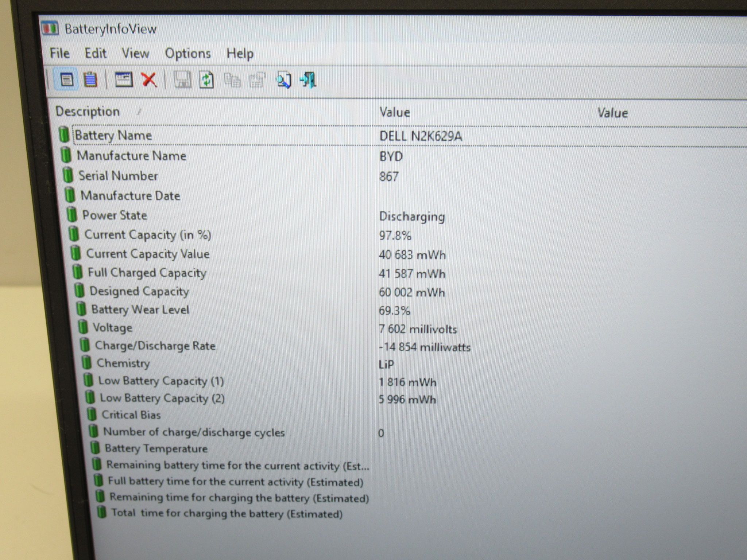This screenshot has height=560, width=747.
Task: Click the manufacturer value "BYD"
Action: point(391,156)
